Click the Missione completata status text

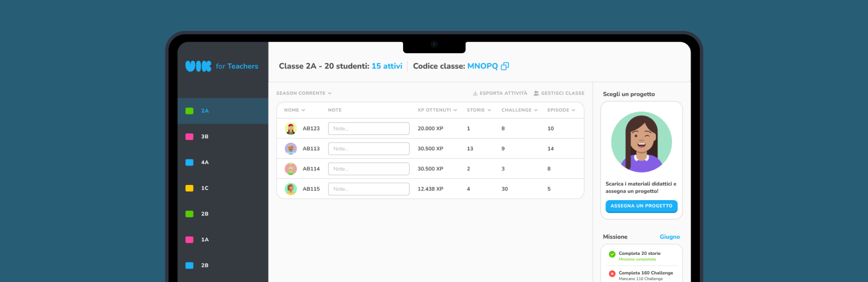(x=637, y=259)
